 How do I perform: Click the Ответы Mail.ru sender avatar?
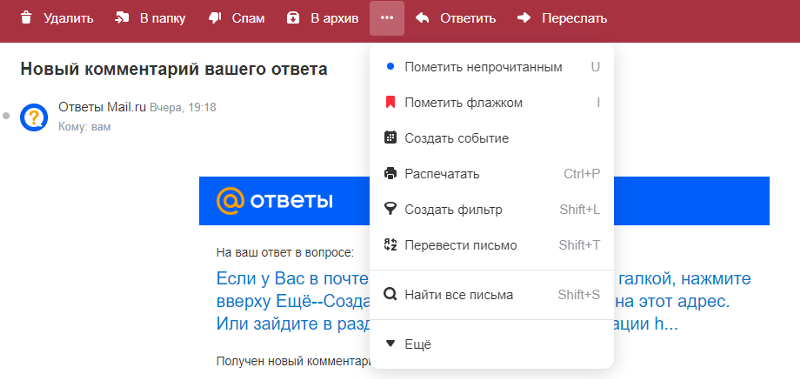click(x=34, y=117)
